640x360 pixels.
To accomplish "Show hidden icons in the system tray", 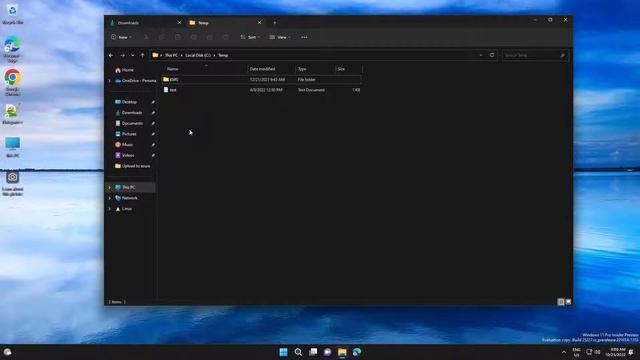I will [x=564, y=352].
